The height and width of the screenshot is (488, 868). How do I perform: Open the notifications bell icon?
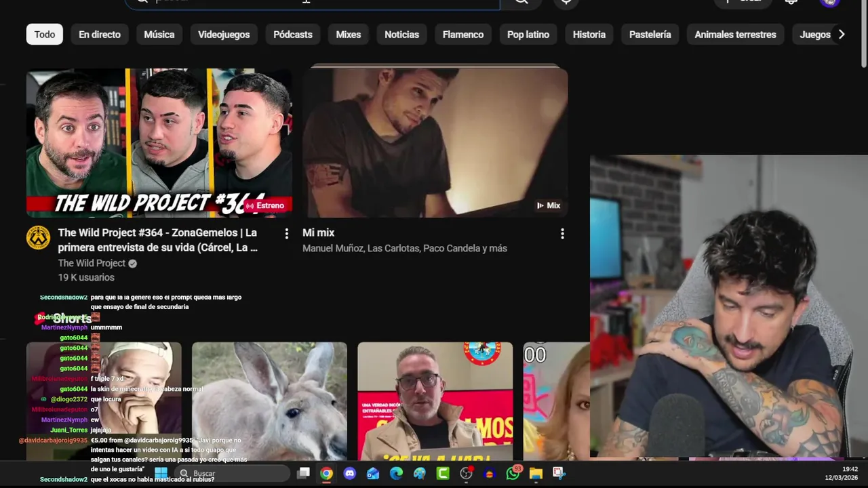[x=791, y=2]
